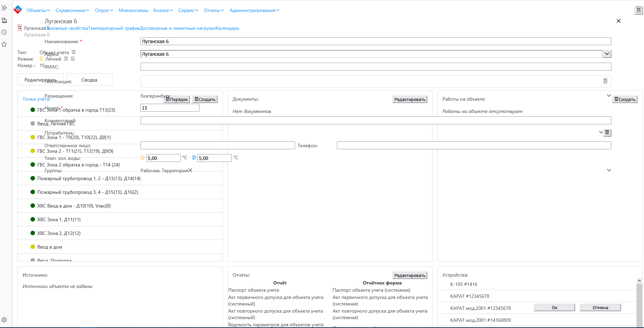This screenshot has width=644, height=328.
Task: Click the map icon inside Геопозиция field
Action: pos(605,81)
